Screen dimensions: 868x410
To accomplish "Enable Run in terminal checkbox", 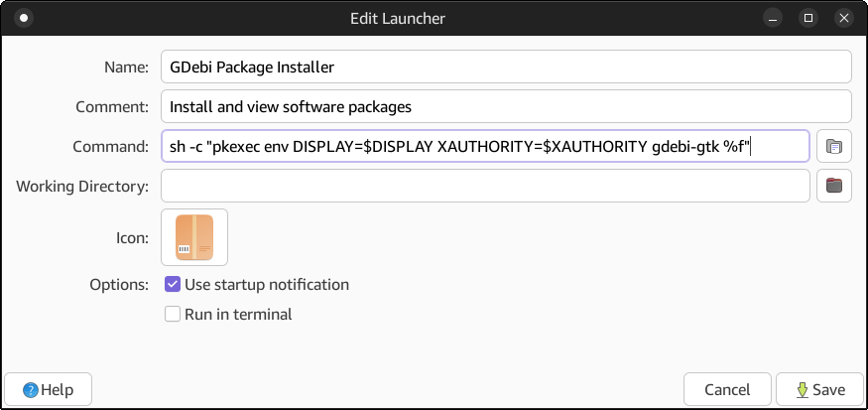I will click(x=173, y=315).
